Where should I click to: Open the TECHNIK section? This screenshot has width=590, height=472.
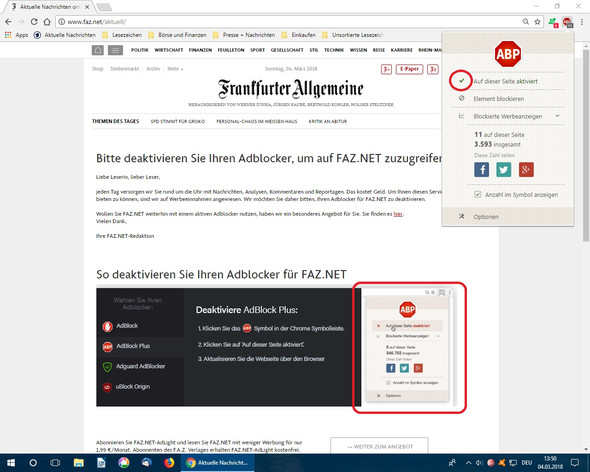[x=334, y=50]
